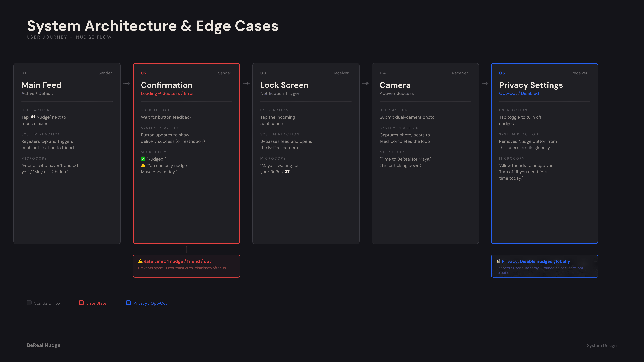Click the arrow before the Privacy Settings card
The height and width of the screenshot is (362, 644).
pyautogui.click(x=485, y=83)
